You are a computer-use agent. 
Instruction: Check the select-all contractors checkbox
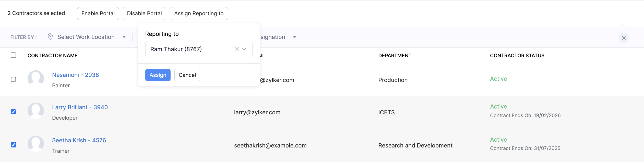(13, 55)
